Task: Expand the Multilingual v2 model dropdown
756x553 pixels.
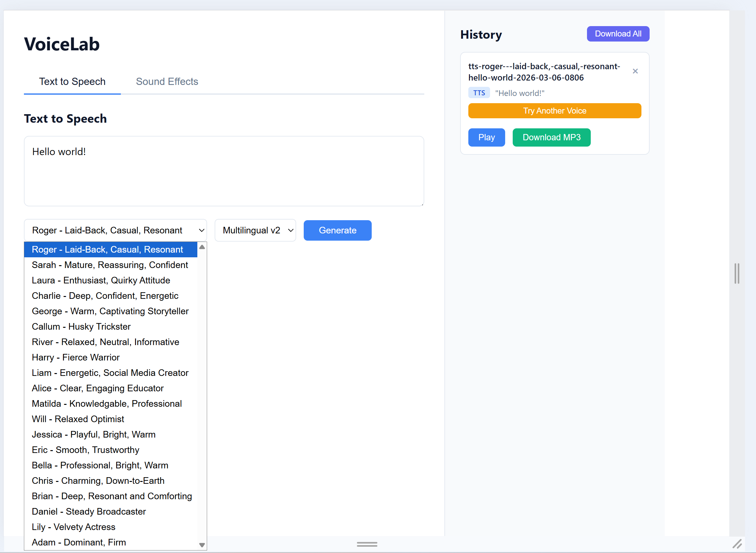Action: pyautogui.click(x=255, y=230)
